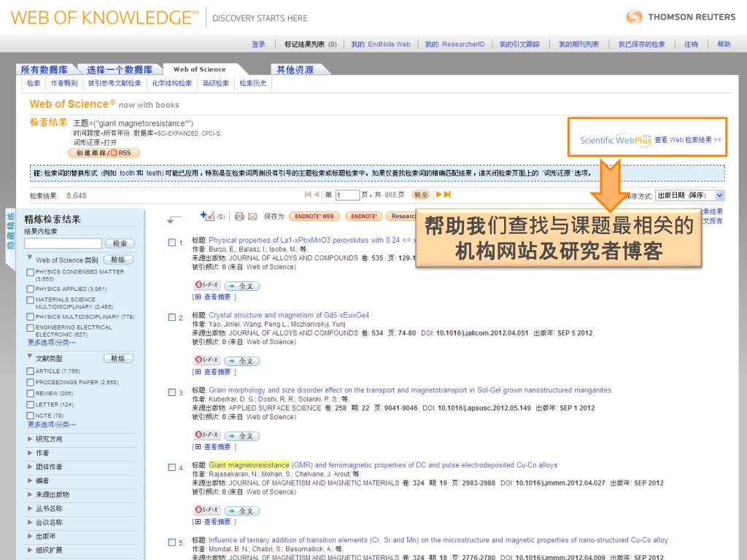Click the search within results field
The width and height of the screenshot is (747, 560).
point(63,244)
